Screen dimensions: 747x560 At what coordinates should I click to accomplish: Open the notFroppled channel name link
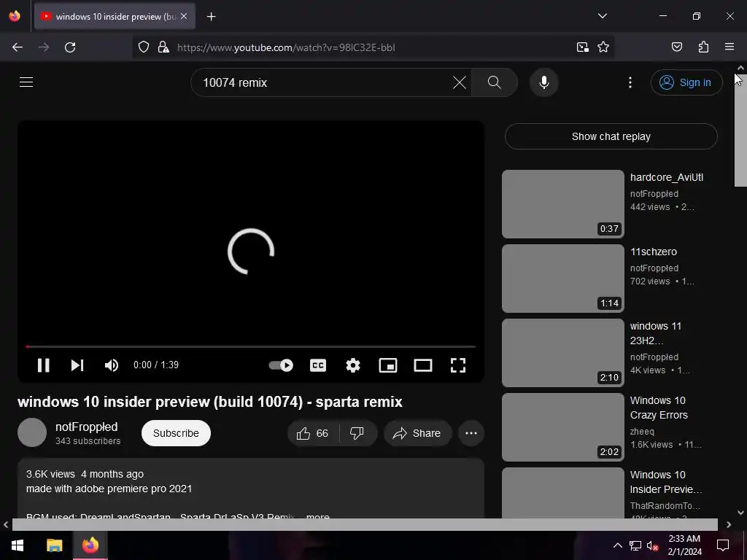[x=86, y=427]
